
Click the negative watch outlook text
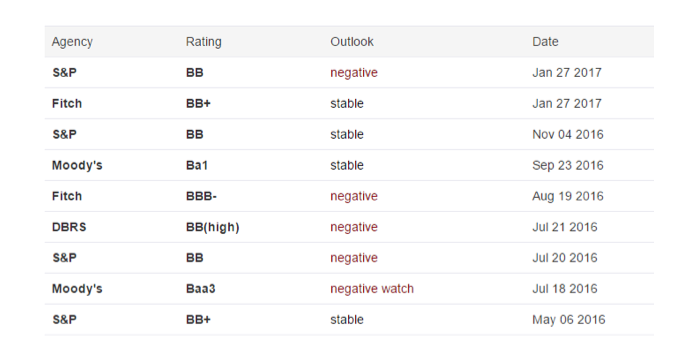click(x=372, y=289)
